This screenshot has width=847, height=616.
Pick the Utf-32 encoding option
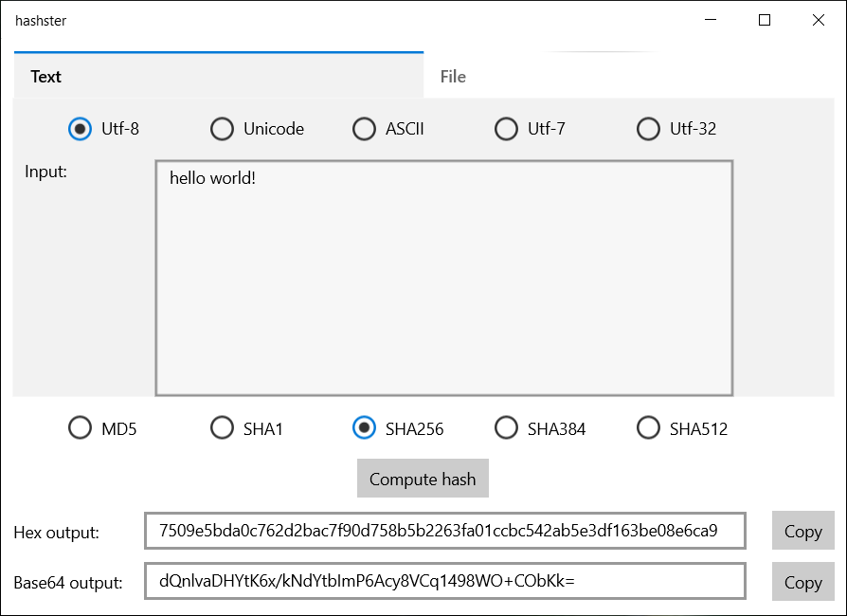tap(648, 129)
